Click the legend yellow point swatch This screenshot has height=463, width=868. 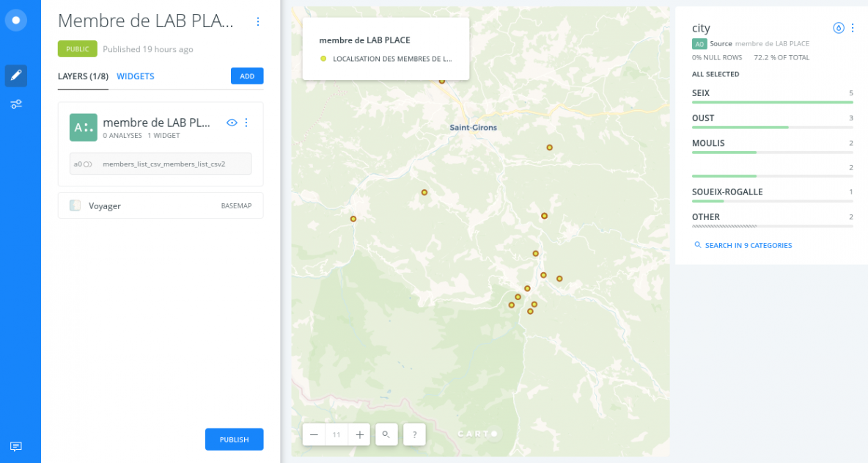(x=323, y=59)
